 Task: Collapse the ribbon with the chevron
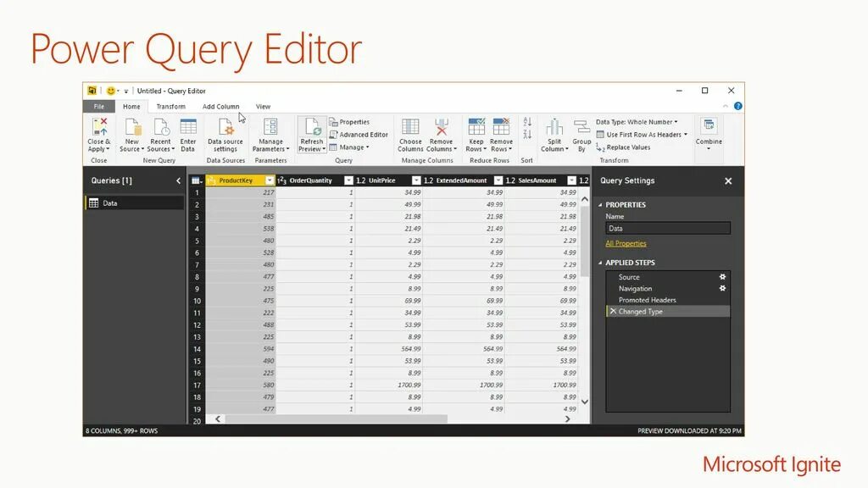point(726,106)
